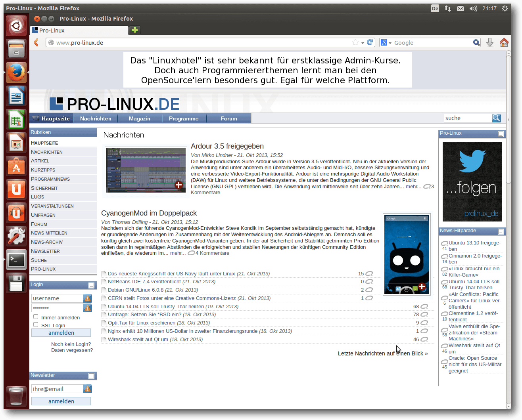Open System Settings from the launcher
Image resolution: width=522 pixels, height=420 pixels.
tap(16, 237)
